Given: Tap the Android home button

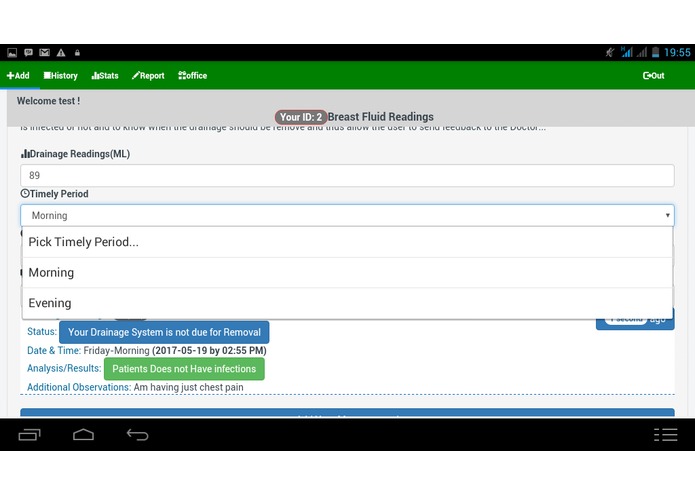Looking at the screenshot, I should click(x=83, y=435).
